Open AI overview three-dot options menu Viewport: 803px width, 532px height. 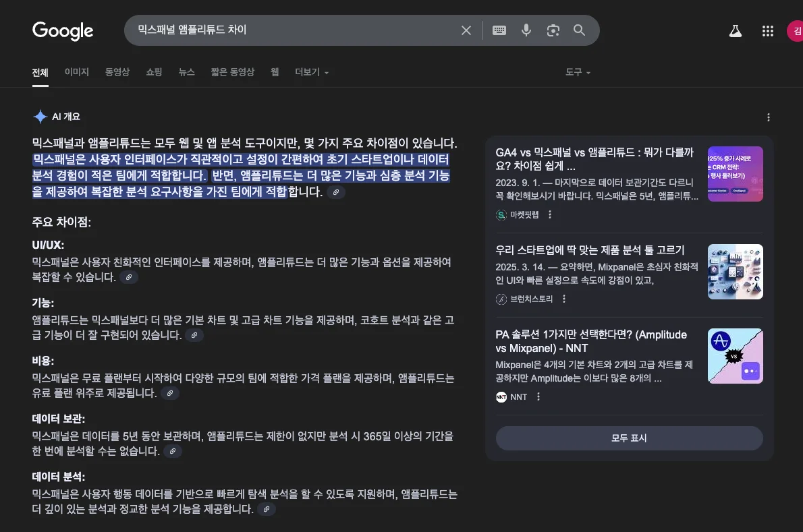pyautogui.click(x=768, y=117)
